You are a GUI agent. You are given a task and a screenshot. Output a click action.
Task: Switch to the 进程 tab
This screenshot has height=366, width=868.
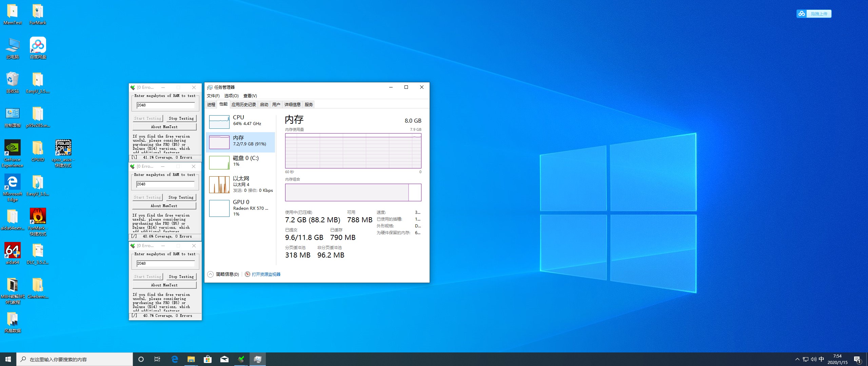tap(211, 104)
